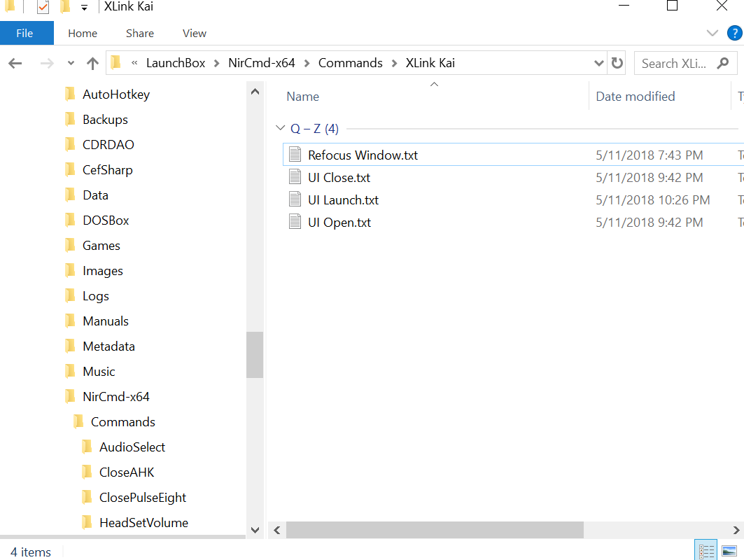Select Commands folder in navigation tree

[123, 421]
